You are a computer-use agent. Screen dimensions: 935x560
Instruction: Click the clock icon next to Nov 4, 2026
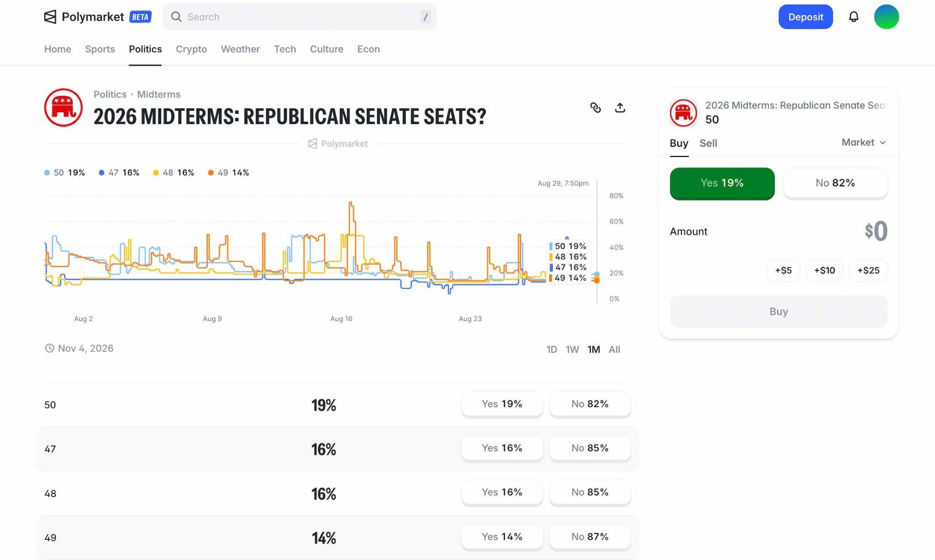click(49, 348)
